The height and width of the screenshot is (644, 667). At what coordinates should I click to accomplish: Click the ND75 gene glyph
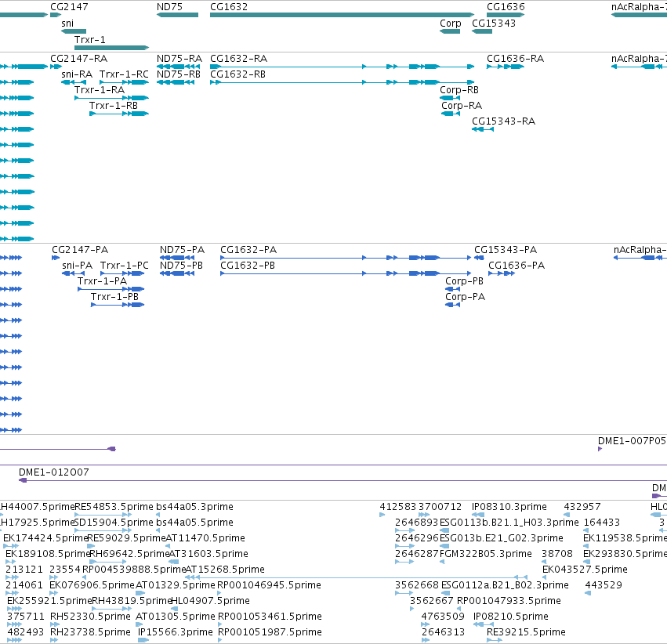177,15
